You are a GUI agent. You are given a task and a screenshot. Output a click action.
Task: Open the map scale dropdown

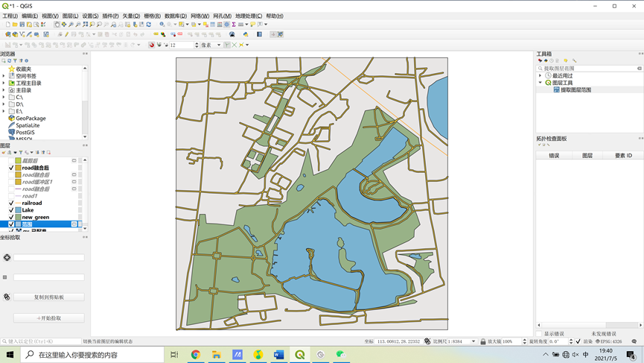point(474,341)
